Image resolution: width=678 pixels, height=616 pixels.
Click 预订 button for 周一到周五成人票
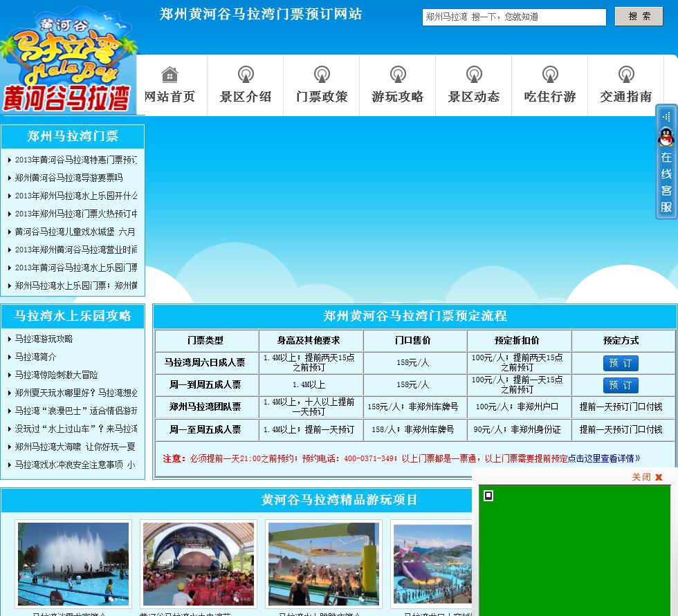click(621, 385)
